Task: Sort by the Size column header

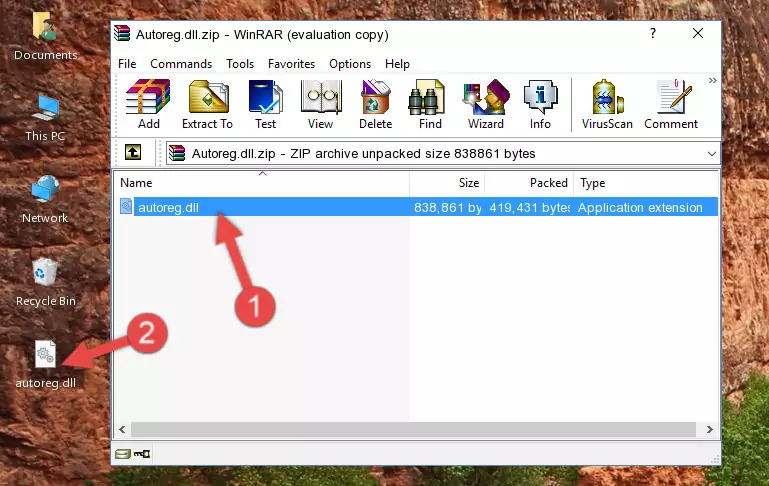Action: coord(447,183)
